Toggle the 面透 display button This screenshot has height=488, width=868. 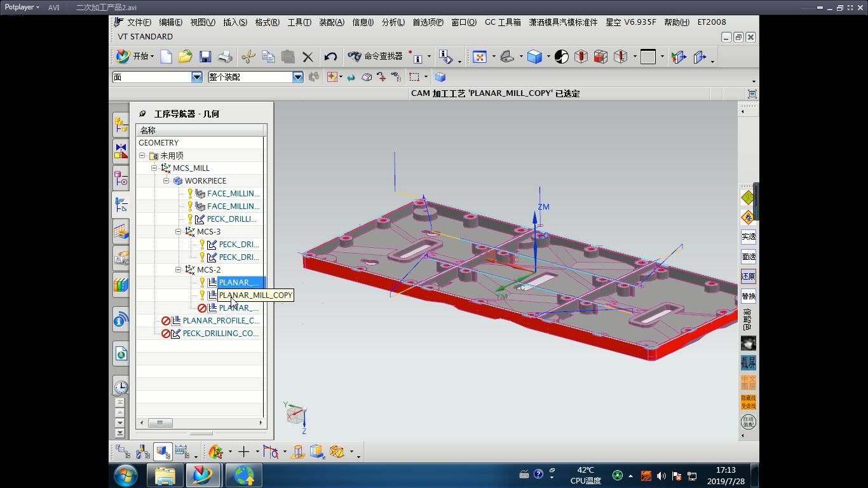point(748,257)
